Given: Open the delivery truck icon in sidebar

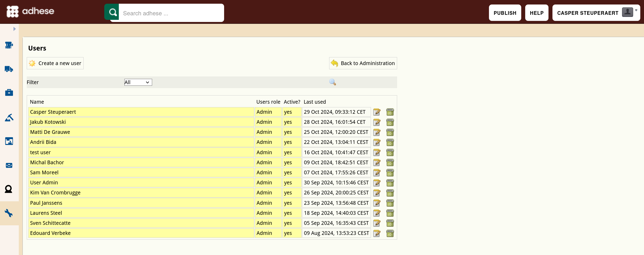Looking at the screenshot, I should coord(9,69).
